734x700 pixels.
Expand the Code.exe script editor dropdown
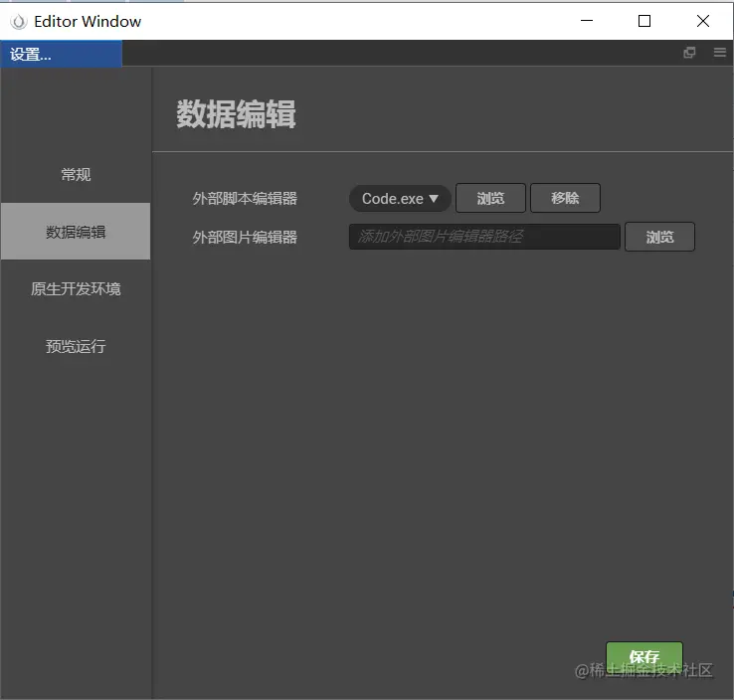[400, 199]
